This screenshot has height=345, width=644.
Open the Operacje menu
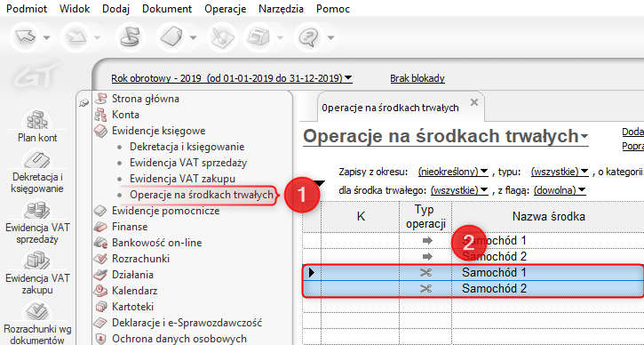click(x=225, y=9)
